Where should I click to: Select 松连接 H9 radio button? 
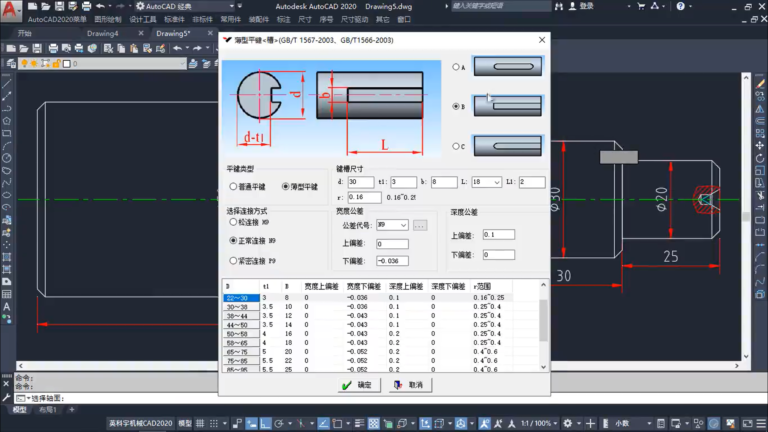[233, 222]
